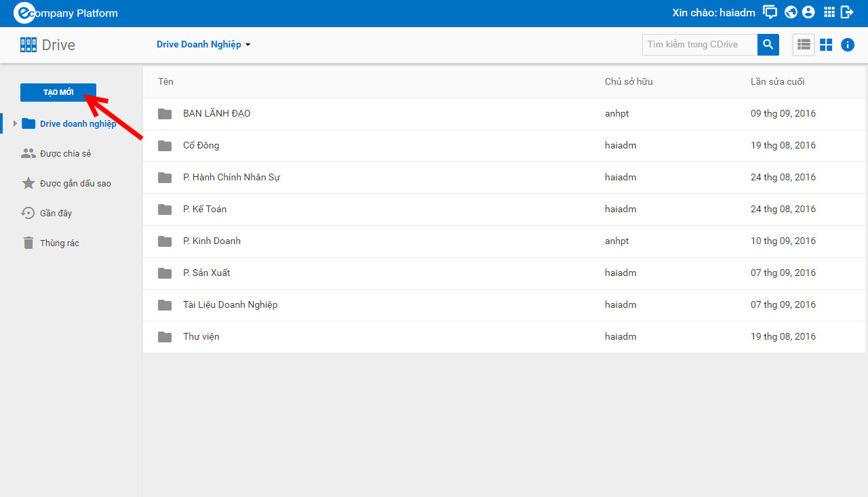Click the logout icon in header

tap(847, 12)
